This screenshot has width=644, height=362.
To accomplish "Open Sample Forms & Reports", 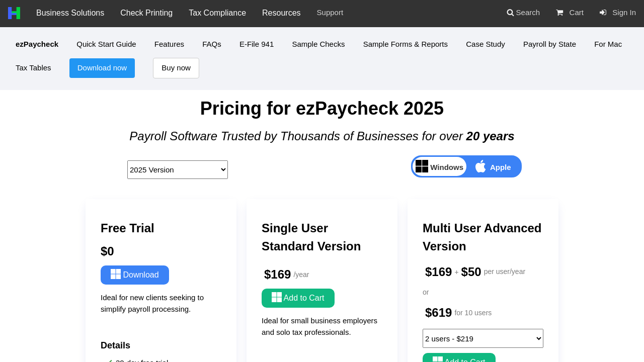I will click(x=406, y=44).
